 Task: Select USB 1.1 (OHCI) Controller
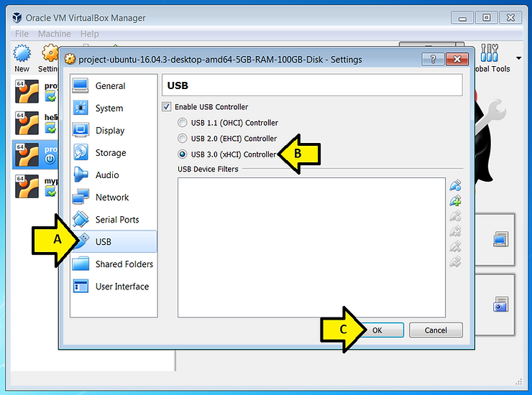point(182,123)
